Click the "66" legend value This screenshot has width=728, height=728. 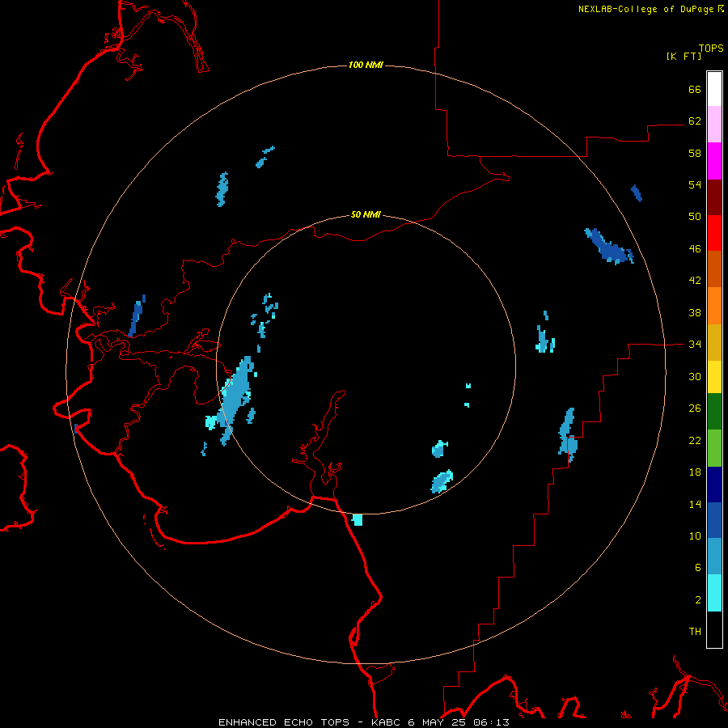coord(695,89)
